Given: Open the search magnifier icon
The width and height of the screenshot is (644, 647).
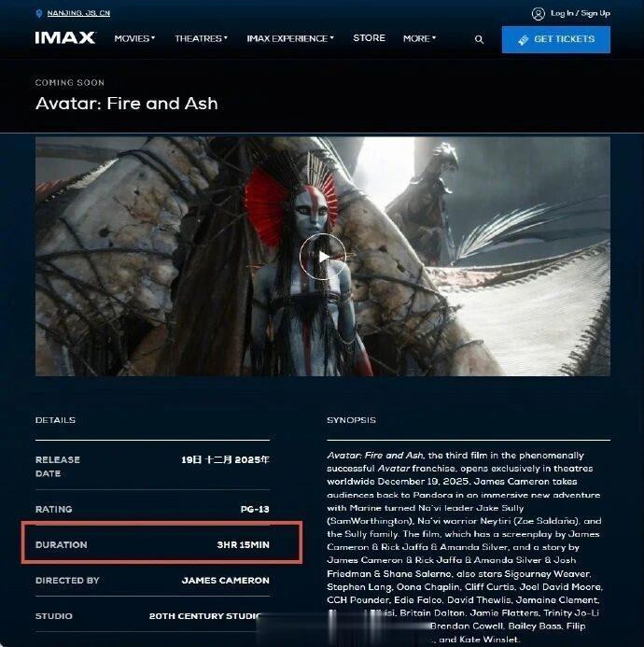Looking at the screenshot, I should (479, 39).
